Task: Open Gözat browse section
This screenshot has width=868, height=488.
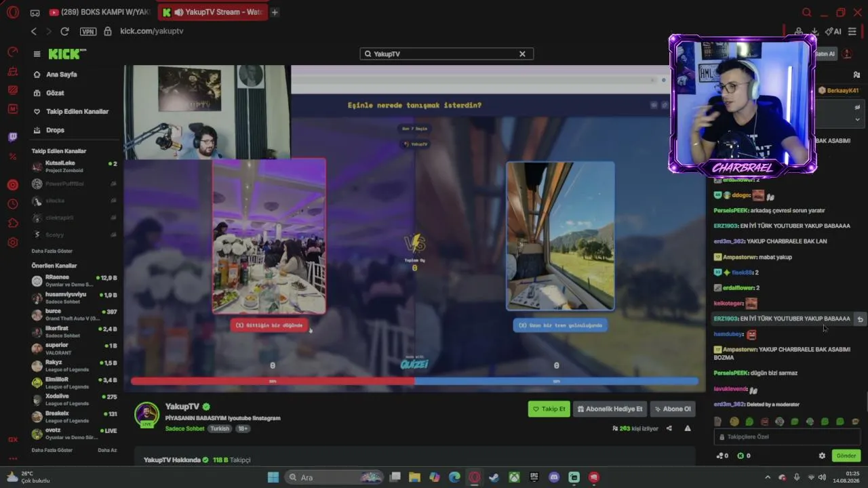Action: click(49, 93)
